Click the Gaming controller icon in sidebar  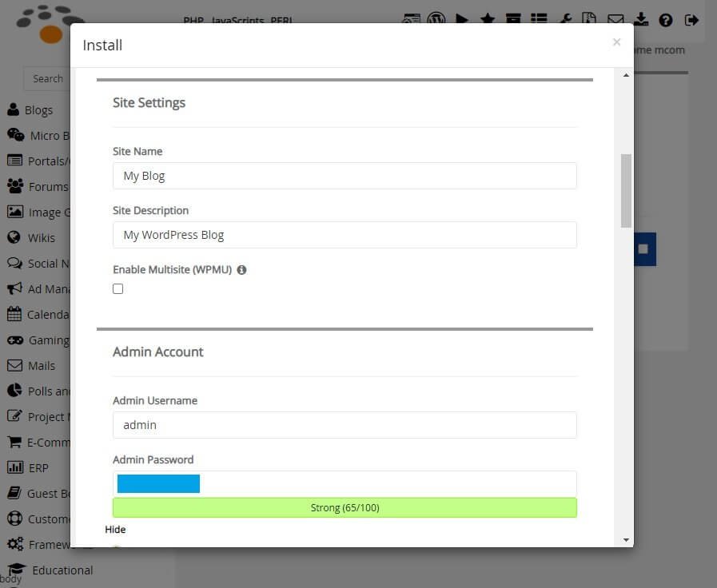(15, 340)
